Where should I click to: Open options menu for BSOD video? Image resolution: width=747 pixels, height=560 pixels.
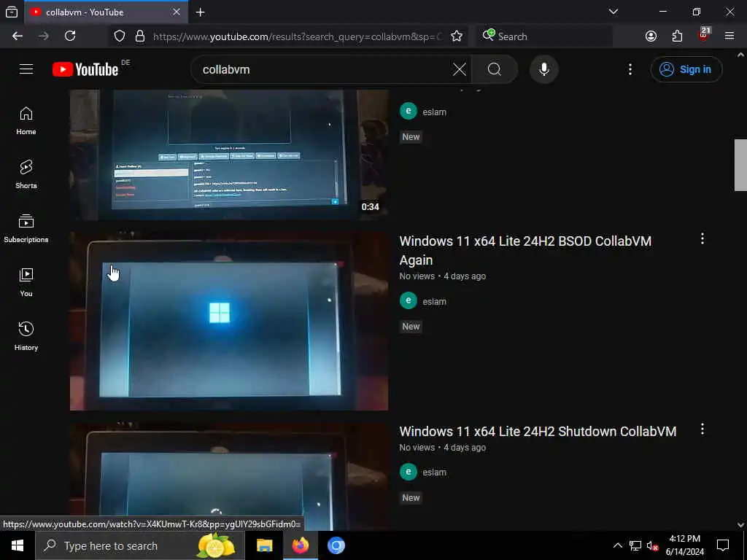[x=702, y=239]
